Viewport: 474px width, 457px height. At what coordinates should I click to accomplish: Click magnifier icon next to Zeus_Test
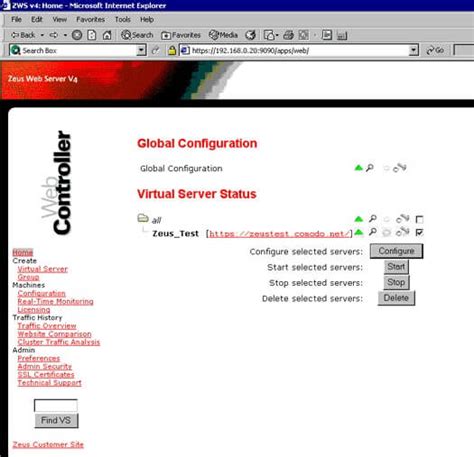pos(373,232)
